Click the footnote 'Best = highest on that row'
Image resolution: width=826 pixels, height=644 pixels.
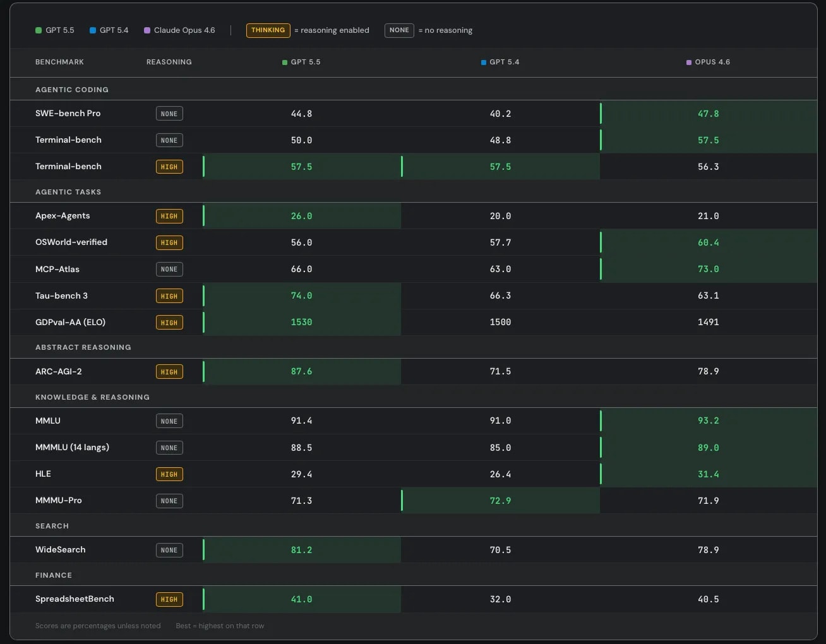click(220, 626)
